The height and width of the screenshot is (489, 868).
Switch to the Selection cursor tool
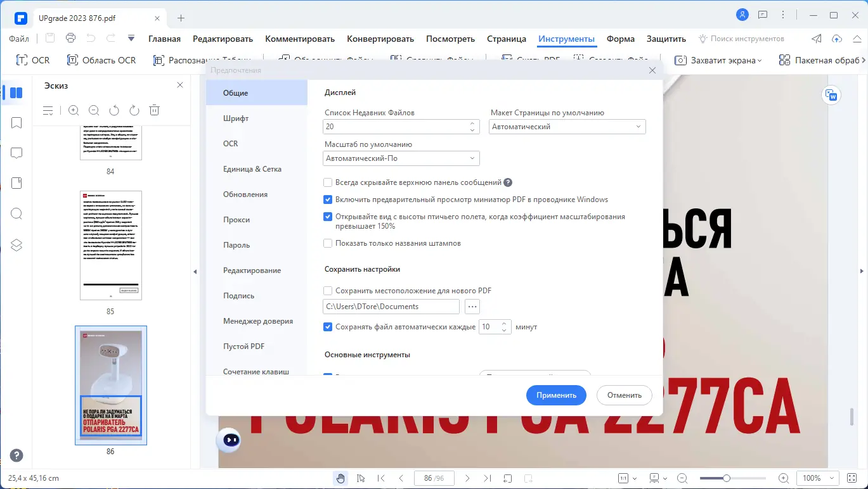(361, 478)
